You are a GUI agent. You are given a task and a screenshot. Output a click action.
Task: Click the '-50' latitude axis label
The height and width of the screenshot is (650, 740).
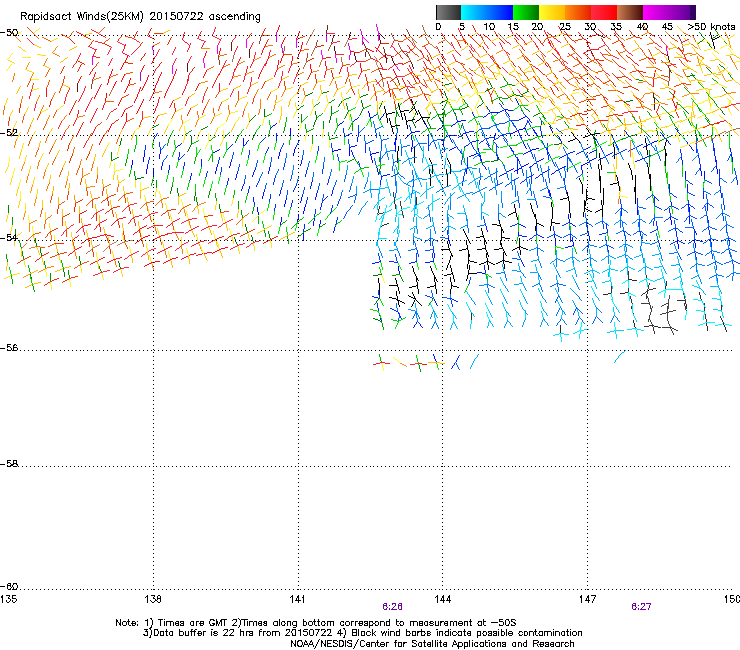9,33
